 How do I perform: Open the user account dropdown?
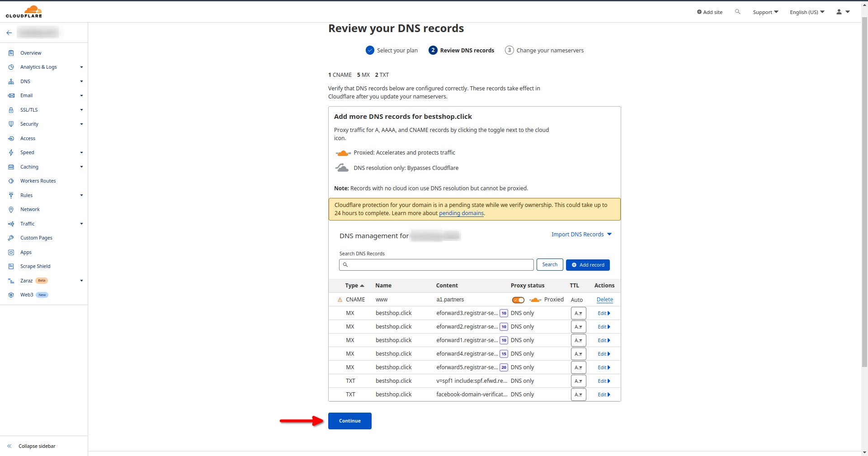[843, 12]
